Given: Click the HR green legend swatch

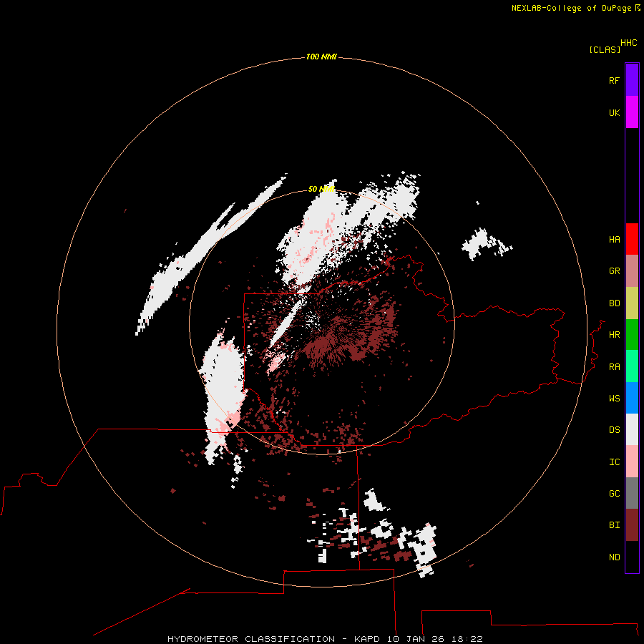Looking at the screenshot, I should (632, 335).
